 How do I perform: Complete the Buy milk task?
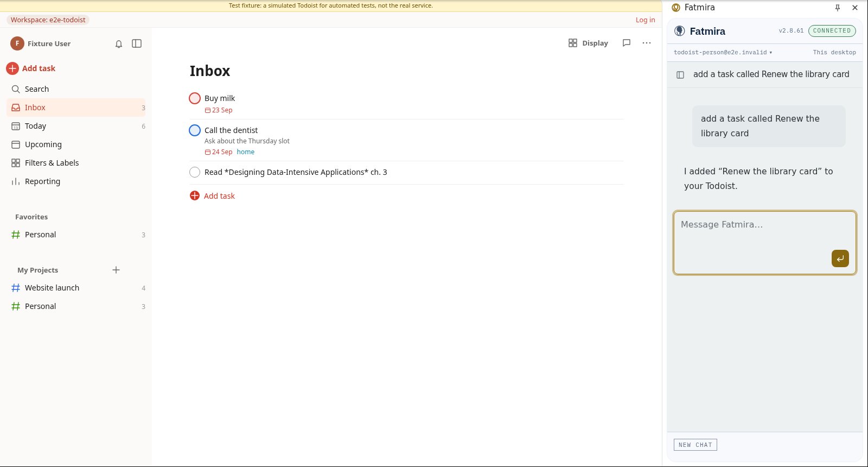click(195, 98)
